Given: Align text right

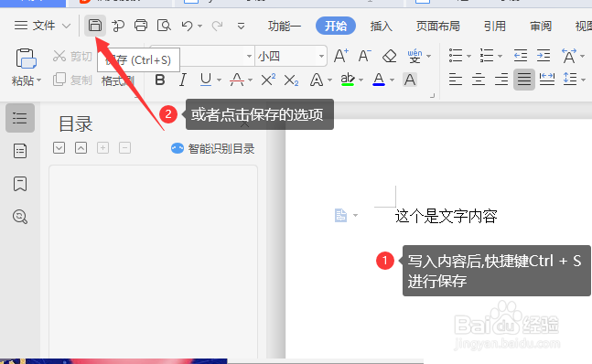Looking at the screenshot, I should point(501,80).
